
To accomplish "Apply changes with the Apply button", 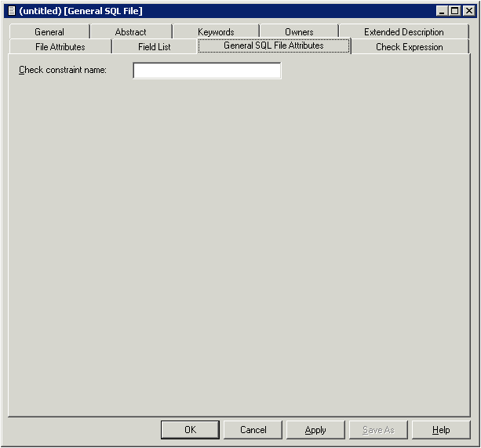I will 315,430.
